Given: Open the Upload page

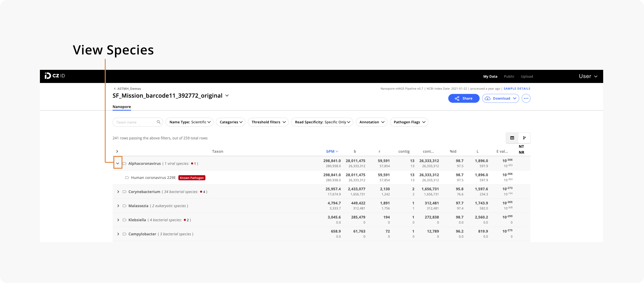Looking at the screenshot, I should 527,76.
